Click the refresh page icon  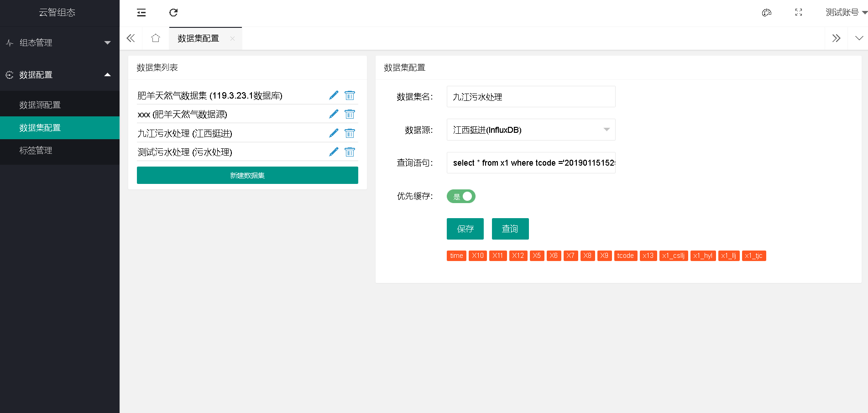(173, 13)
